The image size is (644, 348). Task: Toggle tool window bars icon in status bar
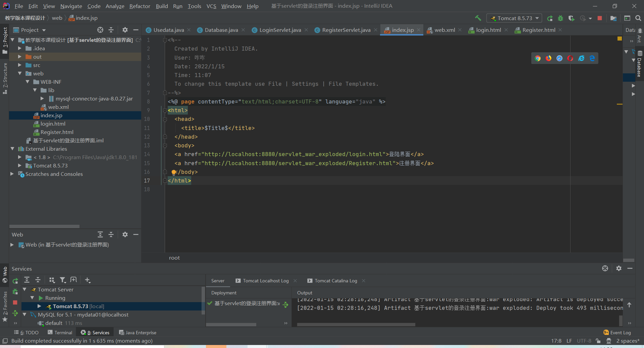click(x=5, y=341)
